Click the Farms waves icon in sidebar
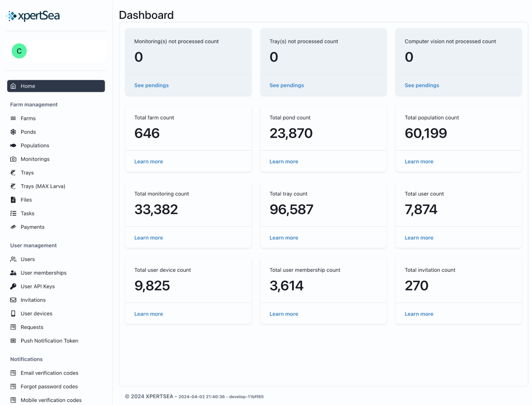532x405 pixels. tap(13, 118)
